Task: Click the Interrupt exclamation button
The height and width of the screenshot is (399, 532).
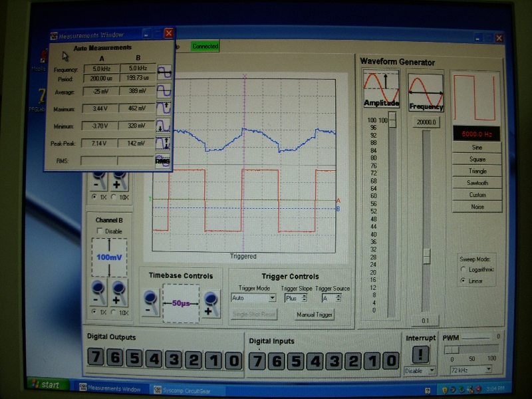Action: (420, 355)
